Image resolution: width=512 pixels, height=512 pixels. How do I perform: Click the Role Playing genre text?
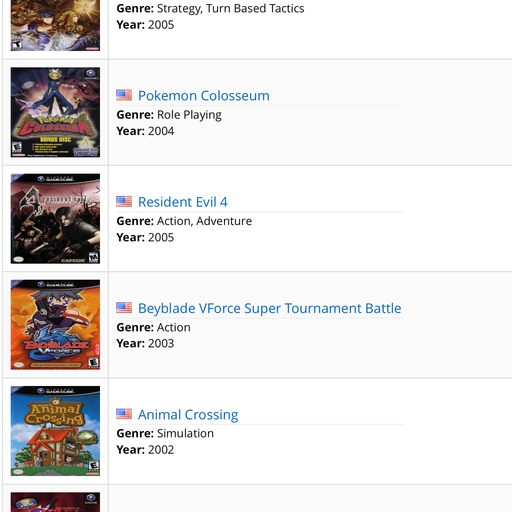coord(189,115)
